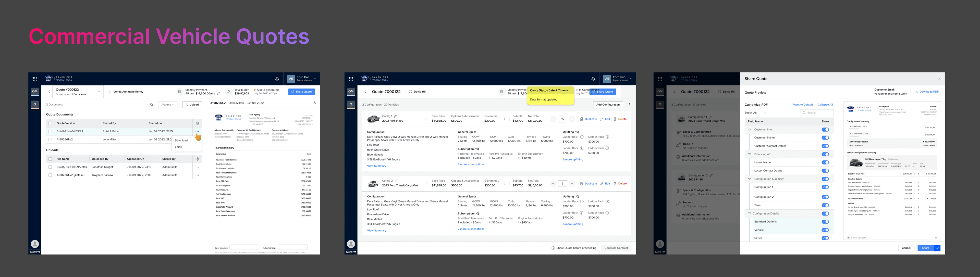Download the A1982661-v1 document preview via top-right icon

coord(314,103)
